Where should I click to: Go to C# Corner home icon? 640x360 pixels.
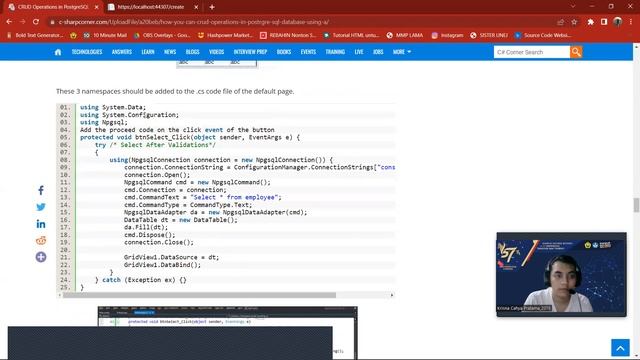click(x=58, y=52)
